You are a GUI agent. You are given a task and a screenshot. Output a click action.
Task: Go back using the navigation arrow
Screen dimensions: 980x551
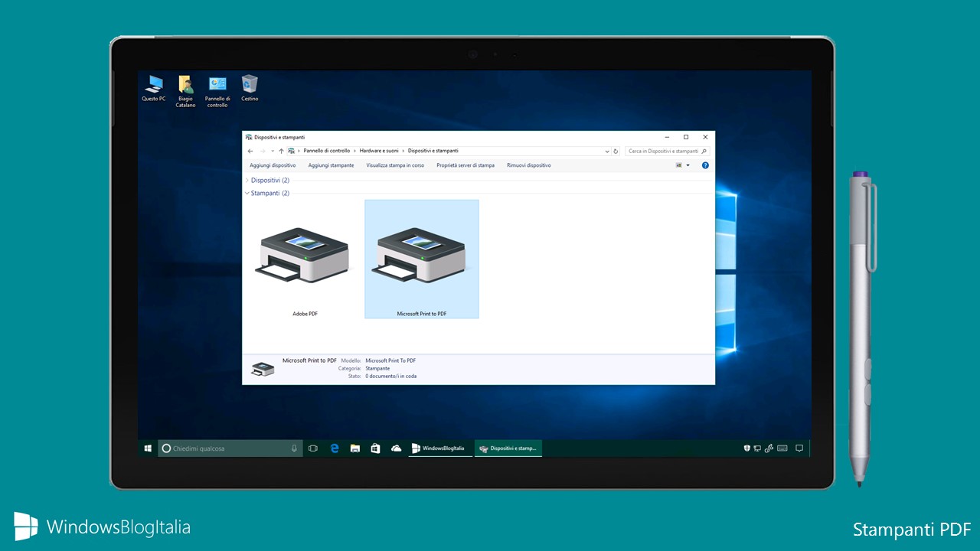coord(250,152)
